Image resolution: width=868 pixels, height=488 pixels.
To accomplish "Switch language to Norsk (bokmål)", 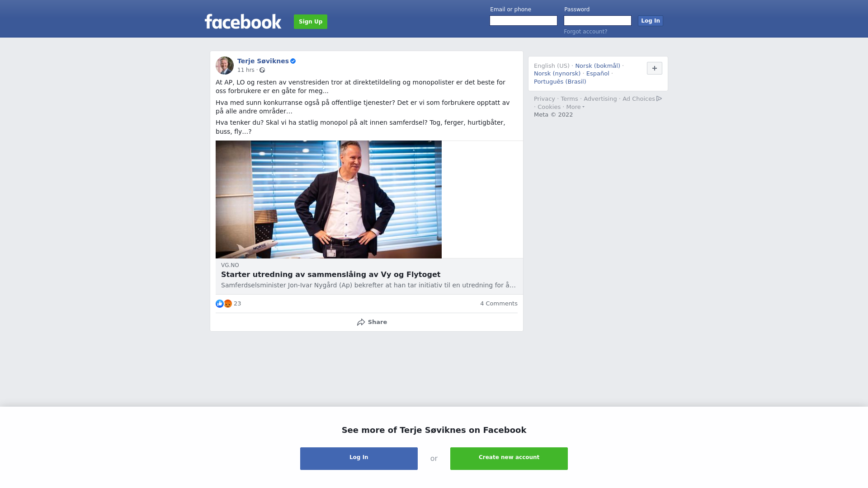I will pos(598,66).
